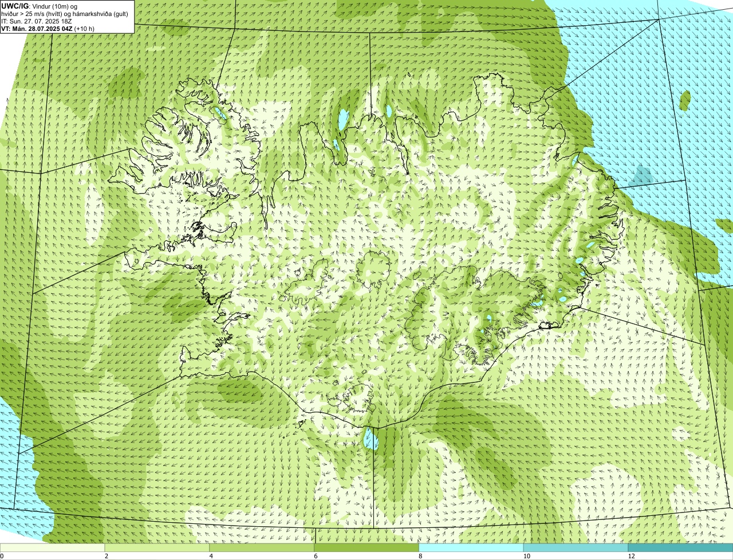Click the 0–2 m/s pale cream legend swatch
Image resolution: width=733 pixels, height=560 pixels.
click(53, 547)
